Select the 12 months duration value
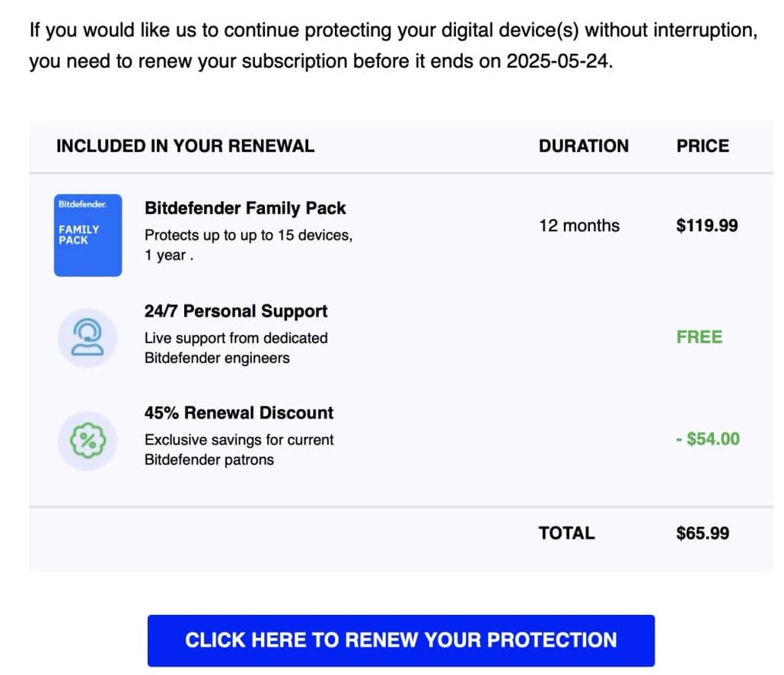Image resolution: width=784 pixels, height=675 pixels. point(580,225)
